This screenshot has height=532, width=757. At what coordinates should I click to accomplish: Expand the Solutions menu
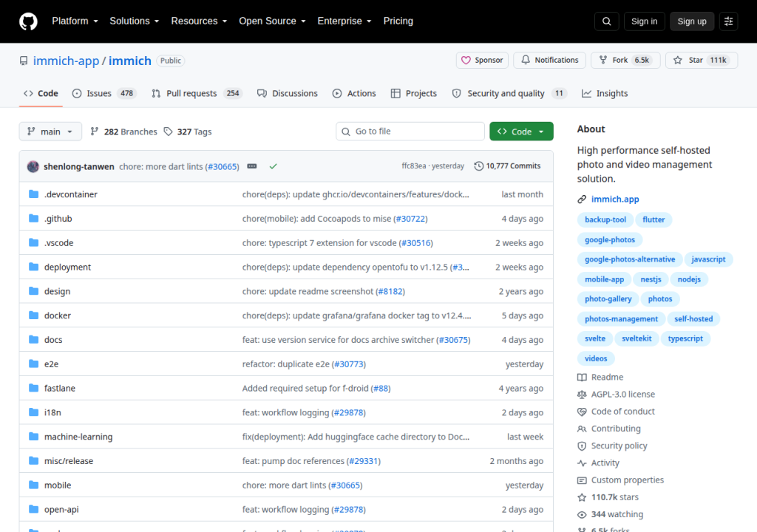[135, 21]
